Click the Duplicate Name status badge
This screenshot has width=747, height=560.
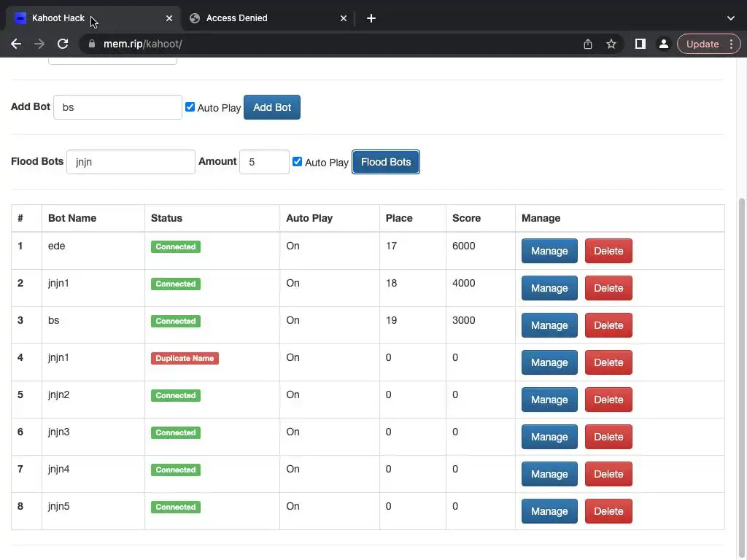point(185,358)
